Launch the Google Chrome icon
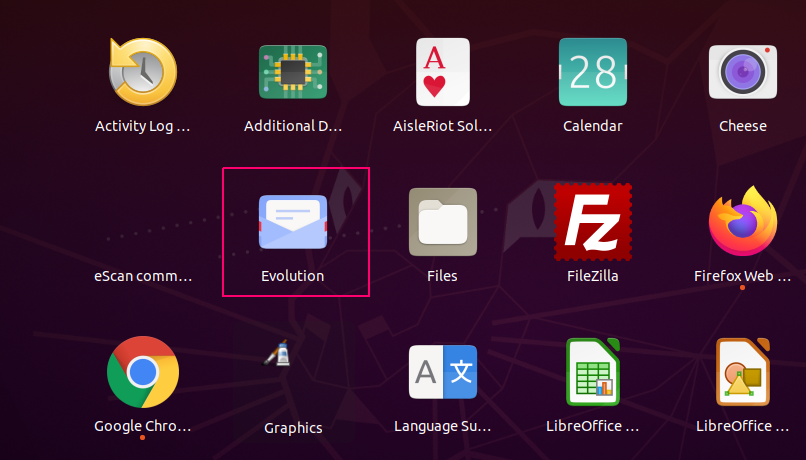Screen dimensions: 806x460 pos(143,372)
